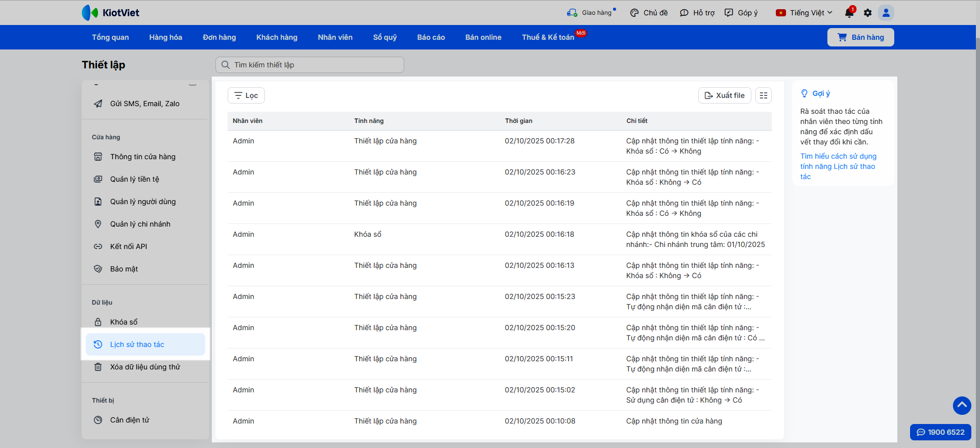
Task: Click the Góp ý feedback icon
Action: click(x=729, y=13)
